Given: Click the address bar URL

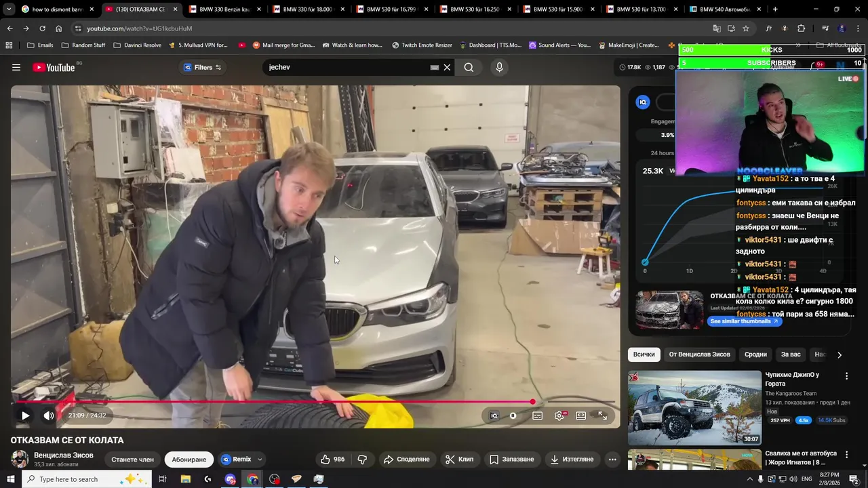Looking at the screenshot, I should (x=140, y=28).
